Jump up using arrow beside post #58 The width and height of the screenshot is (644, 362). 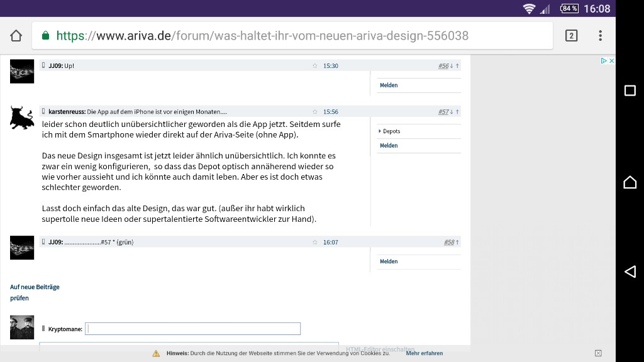[457, 243]
